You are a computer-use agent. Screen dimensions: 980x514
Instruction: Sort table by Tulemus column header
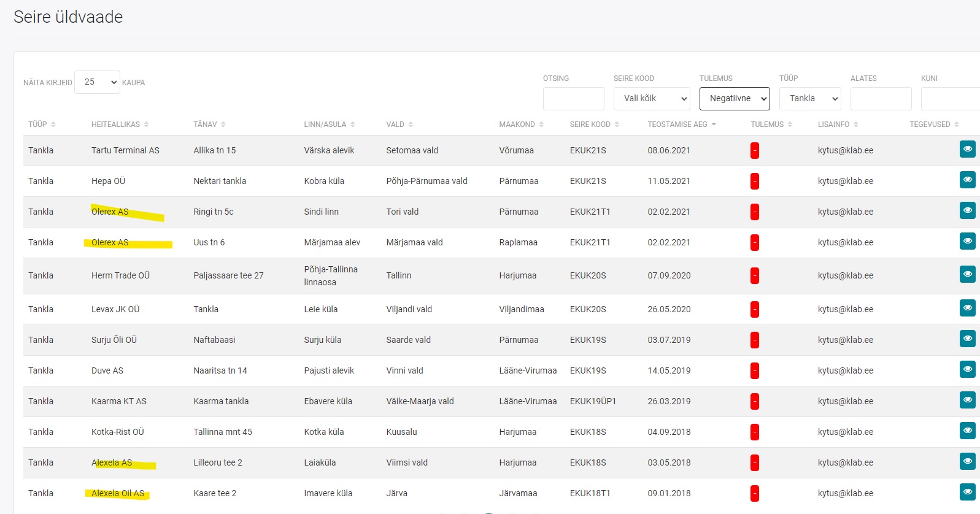pyautogui.click(x=771, y=124)
